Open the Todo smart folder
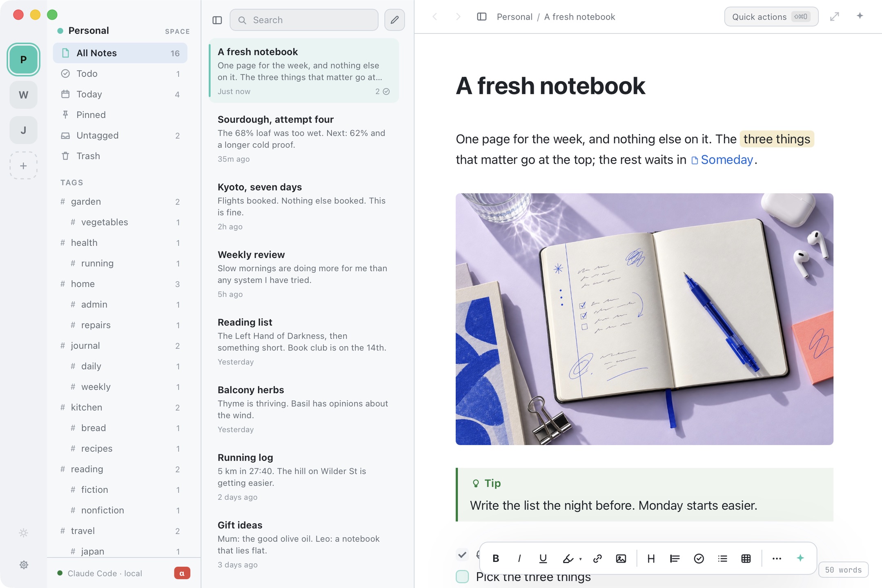The image size is (882, 588). click(x=120, y=73)
